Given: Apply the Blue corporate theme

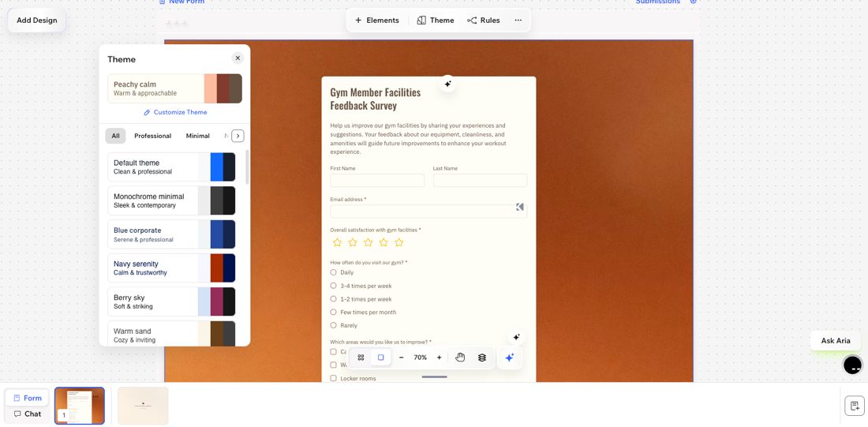Looking at the screenshot, I should 171,234.
